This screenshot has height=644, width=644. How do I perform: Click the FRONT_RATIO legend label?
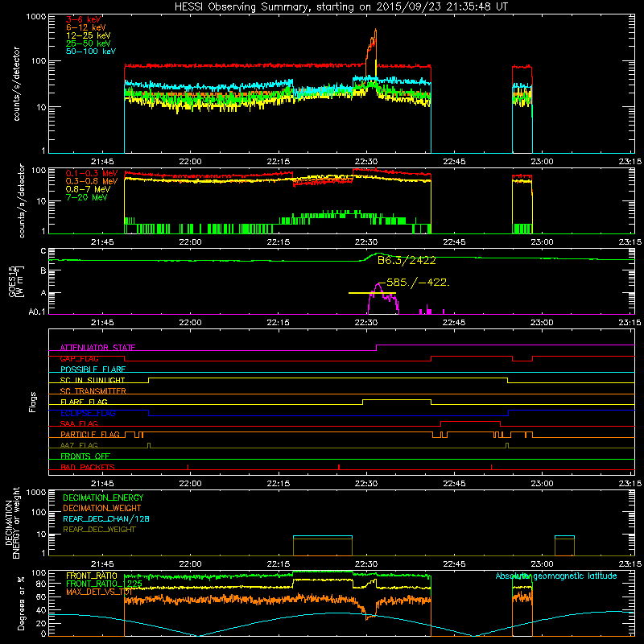coord(92,576)
